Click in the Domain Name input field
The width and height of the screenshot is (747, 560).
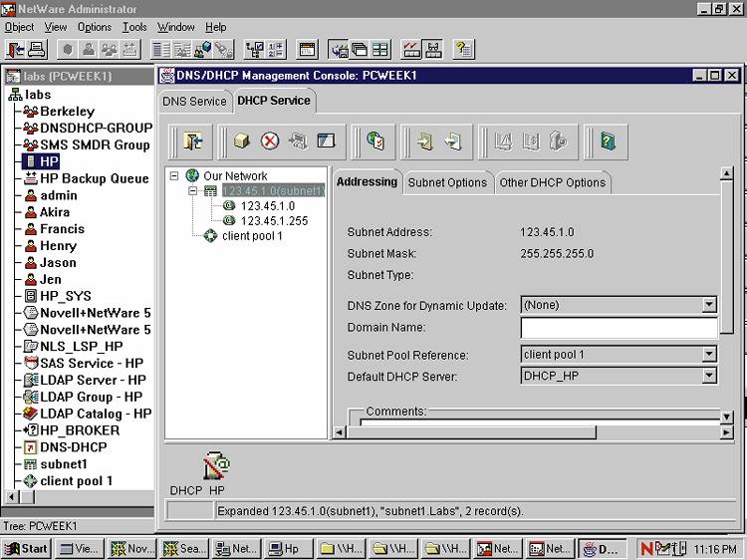(x=619, y=328)
